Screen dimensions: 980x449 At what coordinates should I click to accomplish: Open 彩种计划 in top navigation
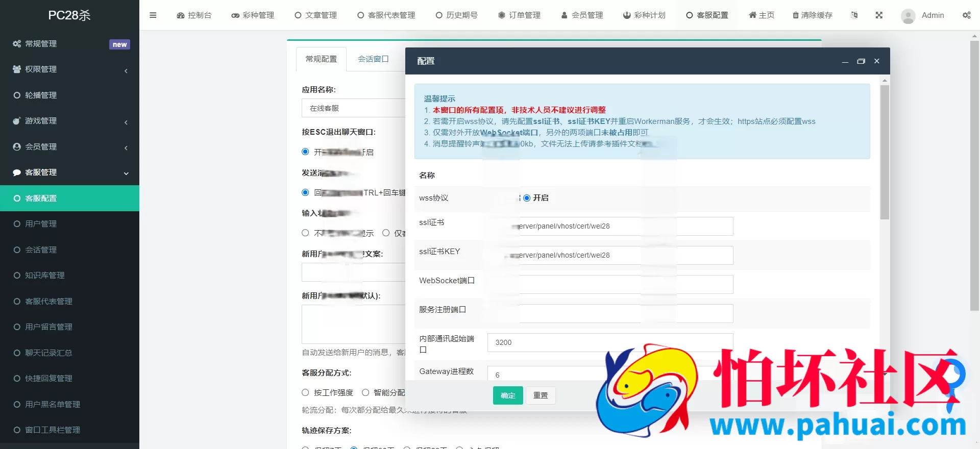click(644, 15)
